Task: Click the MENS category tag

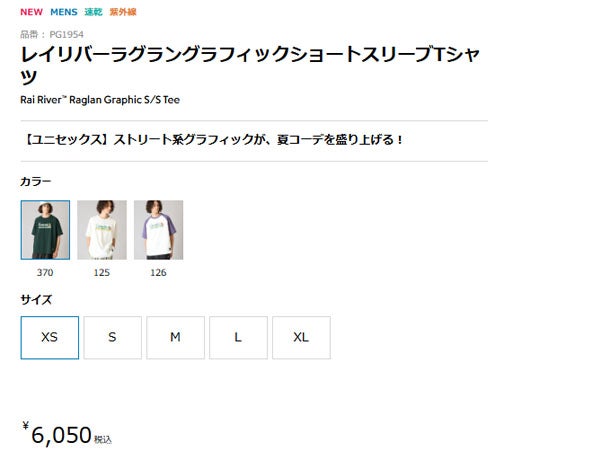Action: point(64,12)
